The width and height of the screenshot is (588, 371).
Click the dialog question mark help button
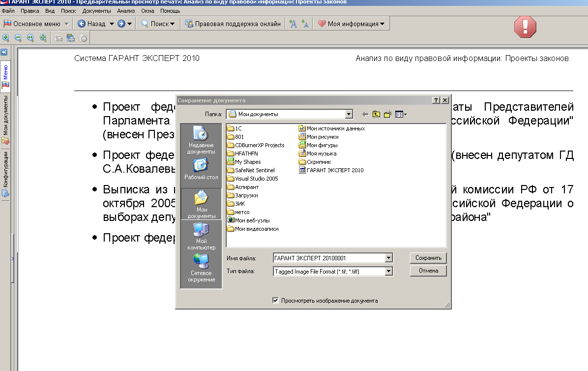(x=436, y=100)
